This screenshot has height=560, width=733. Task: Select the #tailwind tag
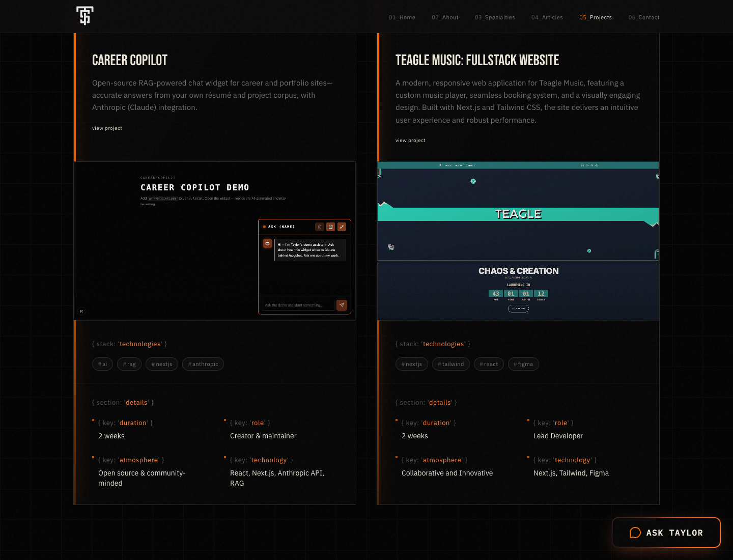point(451,364)
